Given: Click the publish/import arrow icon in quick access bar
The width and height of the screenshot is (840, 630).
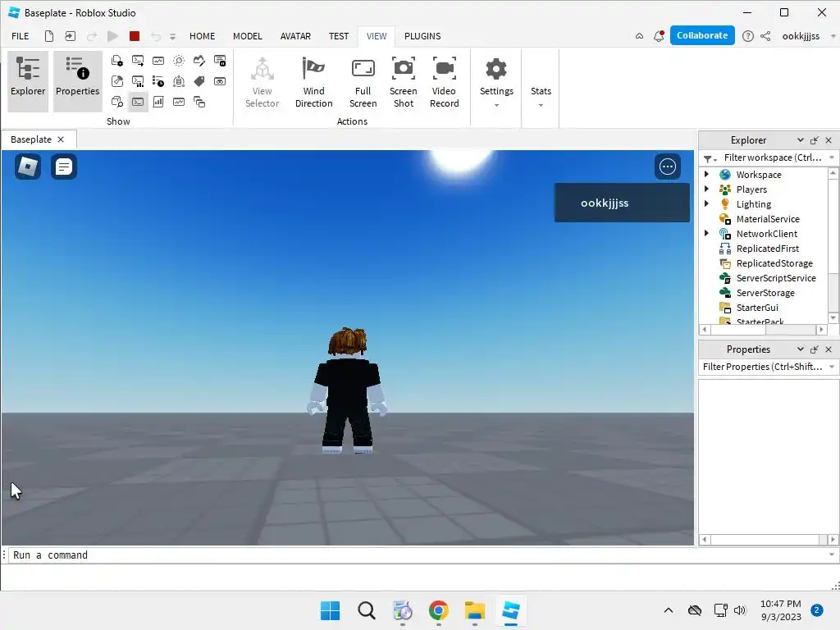Looking at the screenshot, I should coord(71,36).
